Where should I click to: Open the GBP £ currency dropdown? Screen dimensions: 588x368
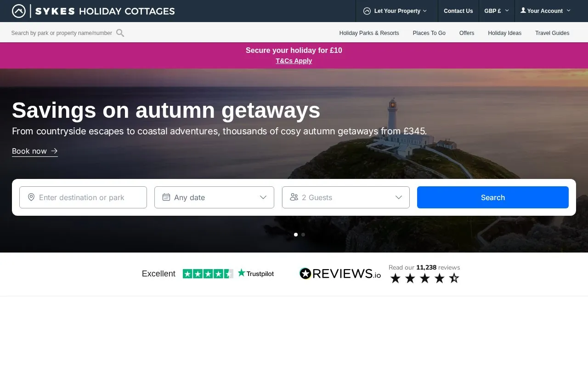click(x=497, y=11)
